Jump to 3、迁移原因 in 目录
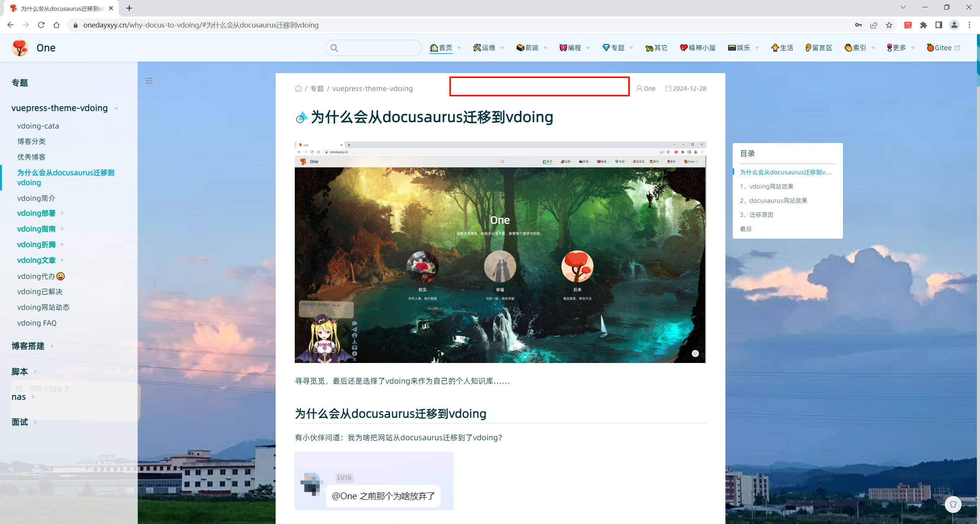Screen dimensions: 980x524 (757, 215)
